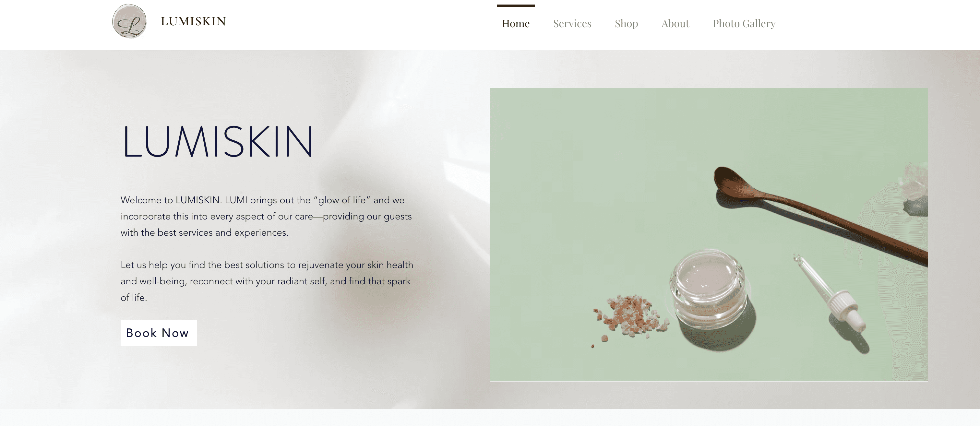Go to the Home nav item

(x=516, y=24)
